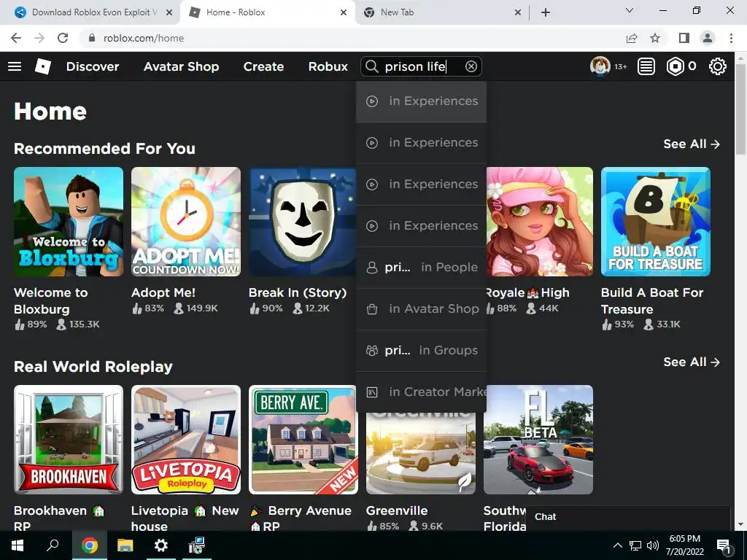Open the Roblox hamburger navigation menu
Image resolution: width=747 pixels, height=560 pixels.
coord(15,66)
